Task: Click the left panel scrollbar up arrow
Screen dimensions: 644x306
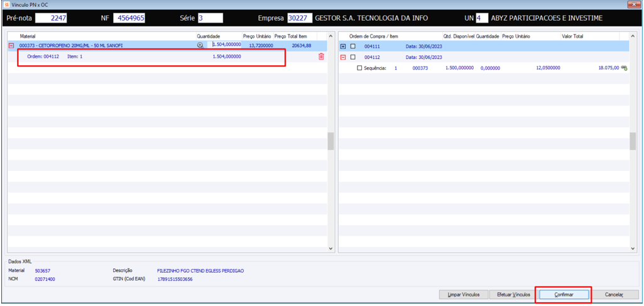Action: coord(330,36)
